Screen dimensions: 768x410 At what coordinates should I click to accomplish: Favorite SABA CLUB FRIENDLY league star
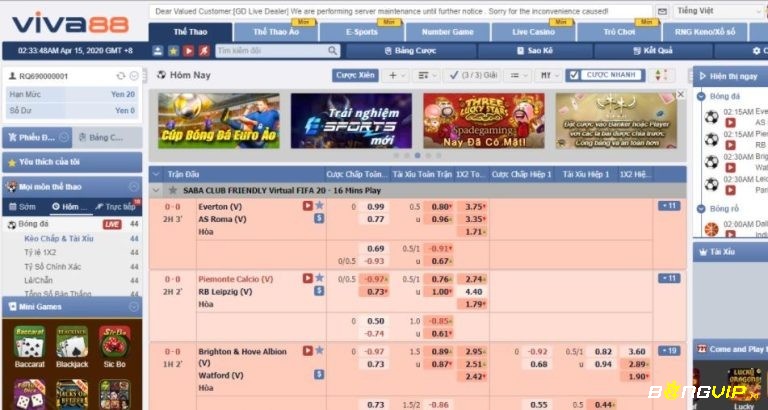pos(172,190)
